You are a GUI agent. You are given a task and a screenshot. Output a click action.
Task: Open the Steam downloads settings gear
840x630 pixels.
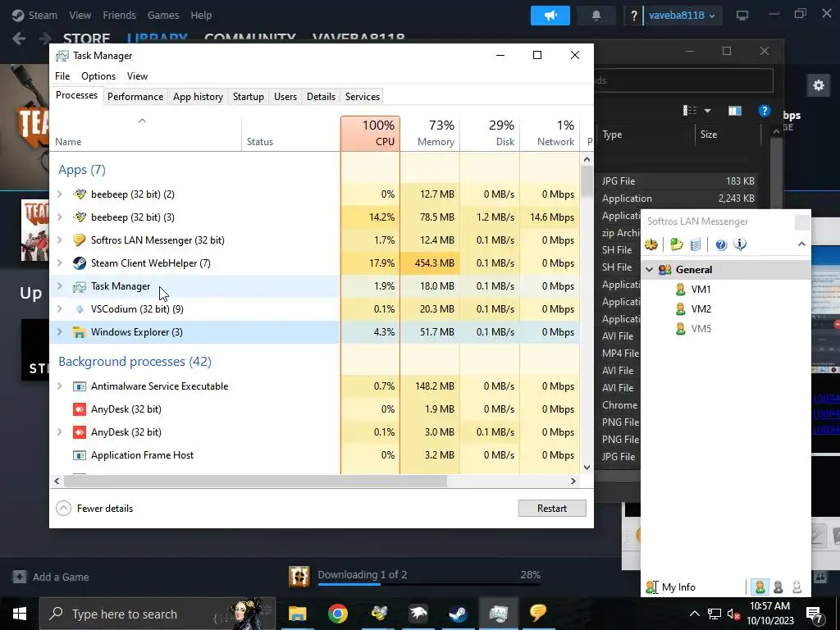point(818,85)
